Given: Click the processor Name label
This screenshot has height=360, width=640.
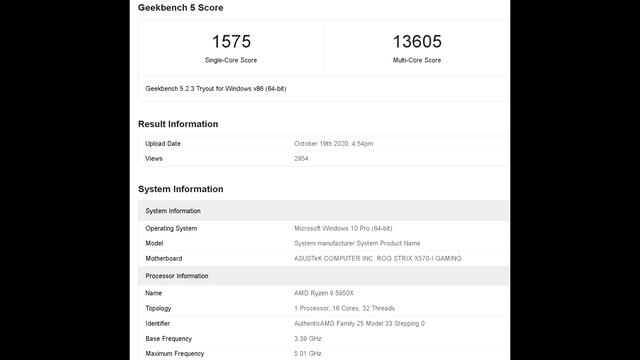Looking at the screenshot, I should pos(153,293).
